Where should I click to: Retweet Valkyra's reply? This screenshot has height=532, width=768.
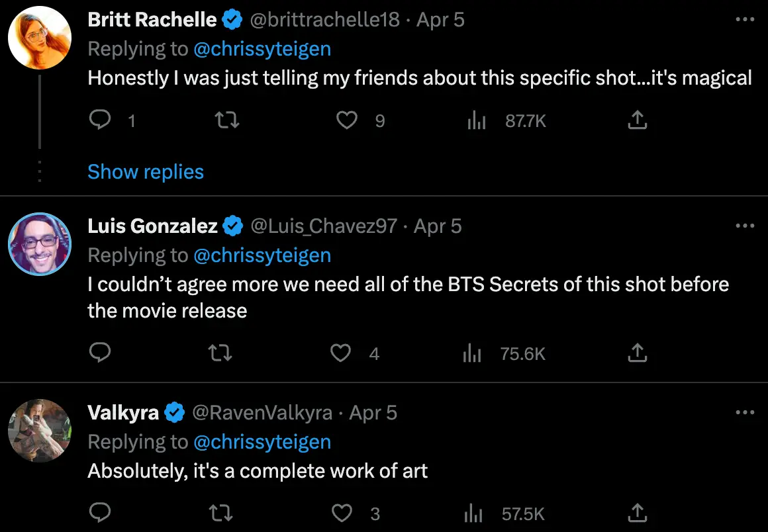[x=220, y=513]
